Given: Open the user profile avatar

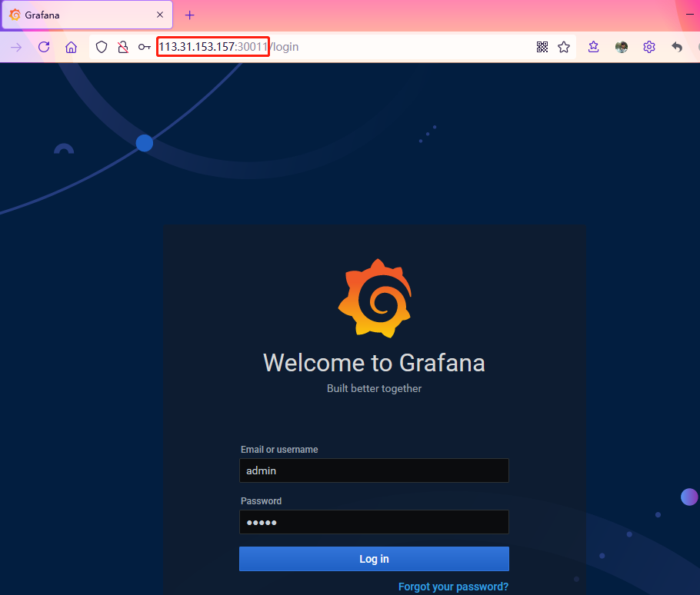Looking at the screenshot, I should point(622,47).
